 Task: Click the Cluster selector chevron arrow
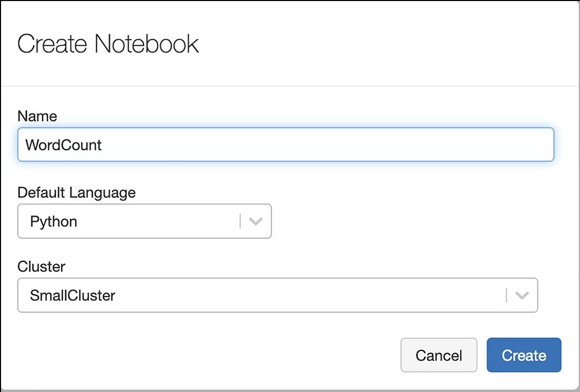(x=522, y=295)
